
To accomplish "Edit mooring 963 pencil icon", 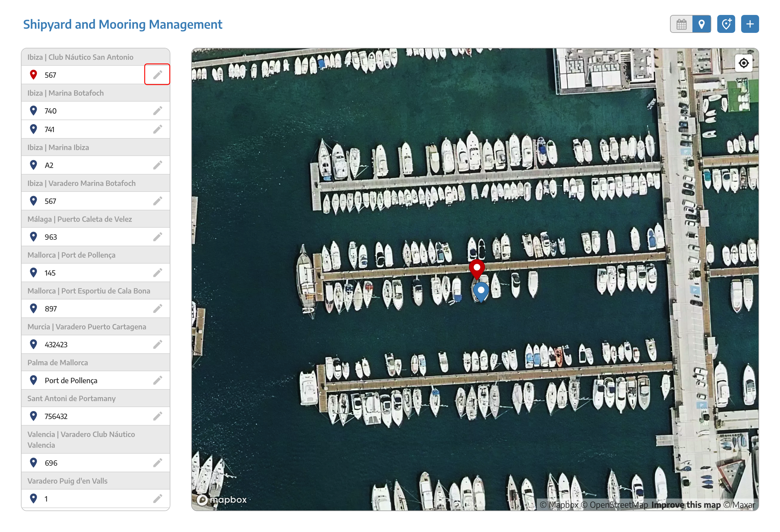I will point(157,237).
